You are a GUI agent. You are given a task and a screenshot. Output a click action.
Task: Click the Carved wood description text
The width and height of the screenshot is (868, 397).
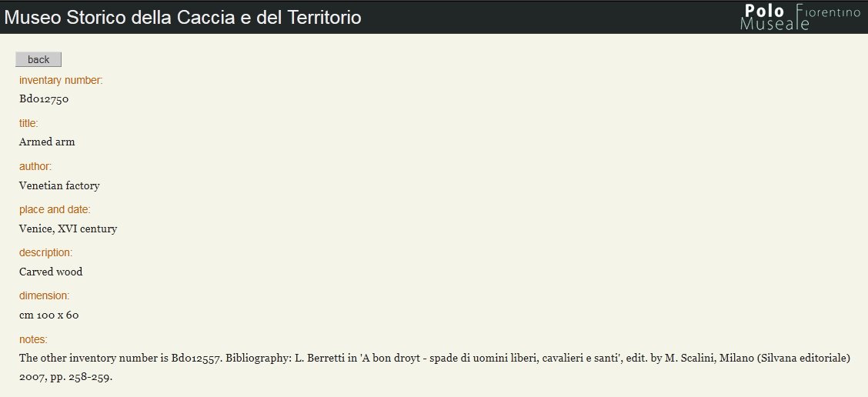pos(51,272)
